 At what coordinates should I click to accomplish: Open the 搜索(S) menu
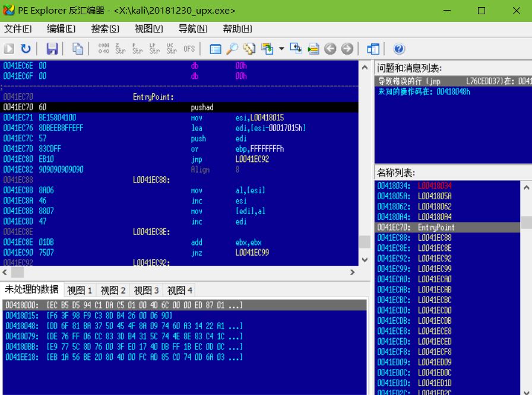coord(105,29)
